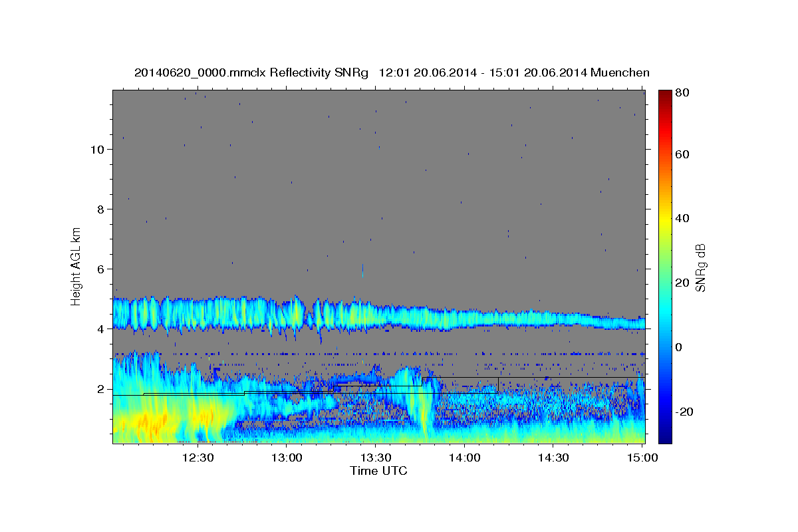Click the height tick label 10

(x=98, y=150)
